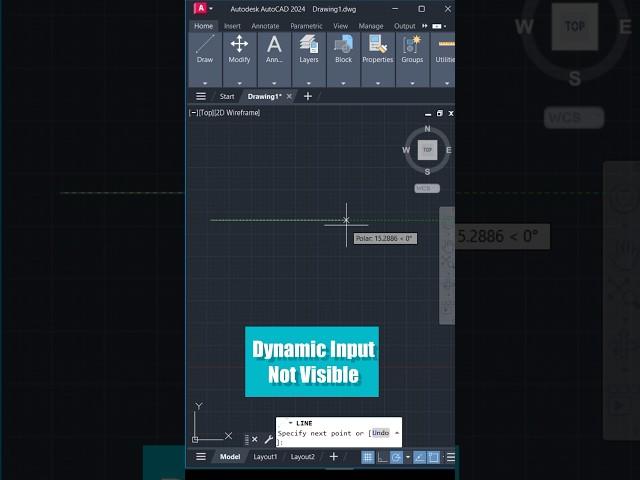The height and width of the screenshot is (480, 640).
Task: Open layout tabs hamburger menu beside Model
Action: point(200,456)
